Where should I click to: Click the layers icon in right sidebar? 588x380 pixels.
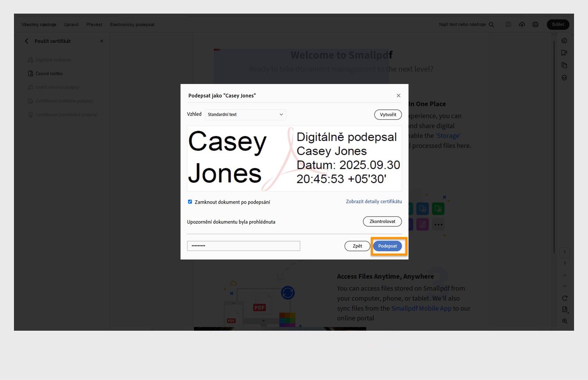click(x=564, y=78)
